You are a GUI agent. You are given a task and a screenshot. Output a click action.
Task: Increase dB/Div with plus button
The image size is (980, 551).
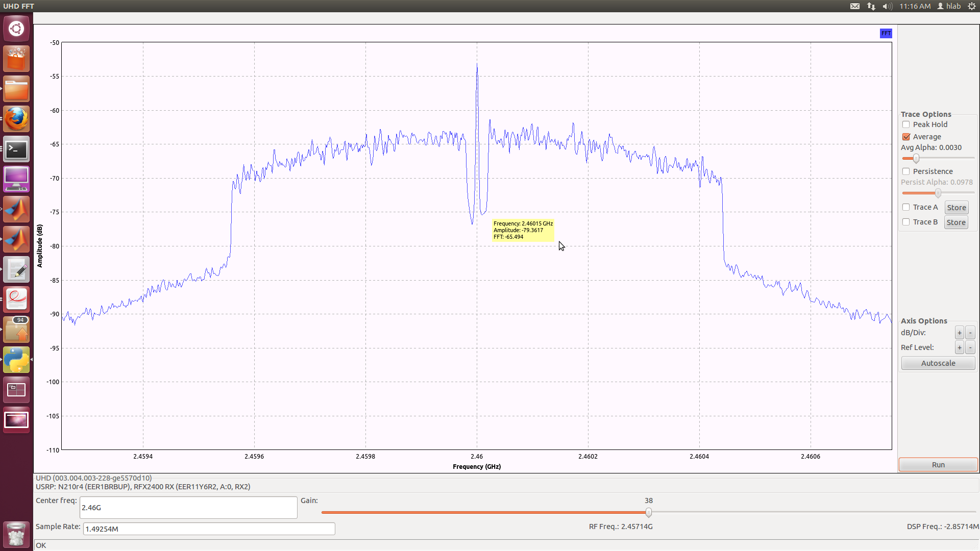[x=959, y=333]
